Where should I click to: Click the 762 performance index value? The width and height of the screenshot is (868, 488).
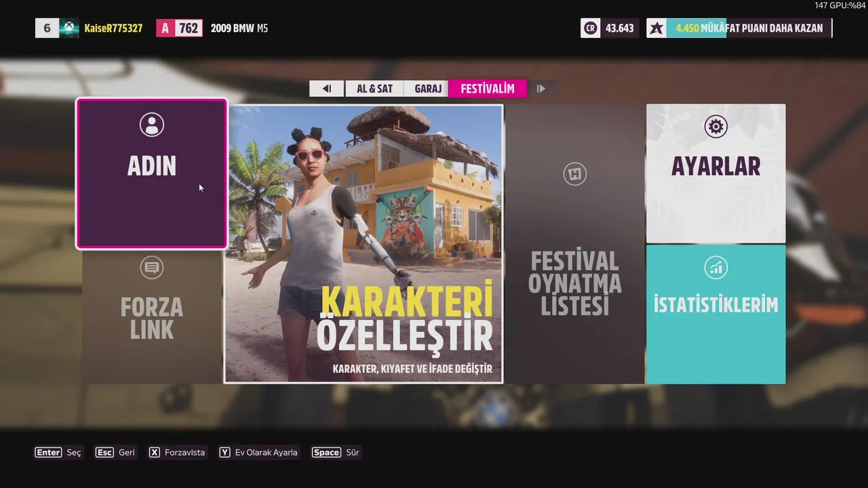[189, 28]
